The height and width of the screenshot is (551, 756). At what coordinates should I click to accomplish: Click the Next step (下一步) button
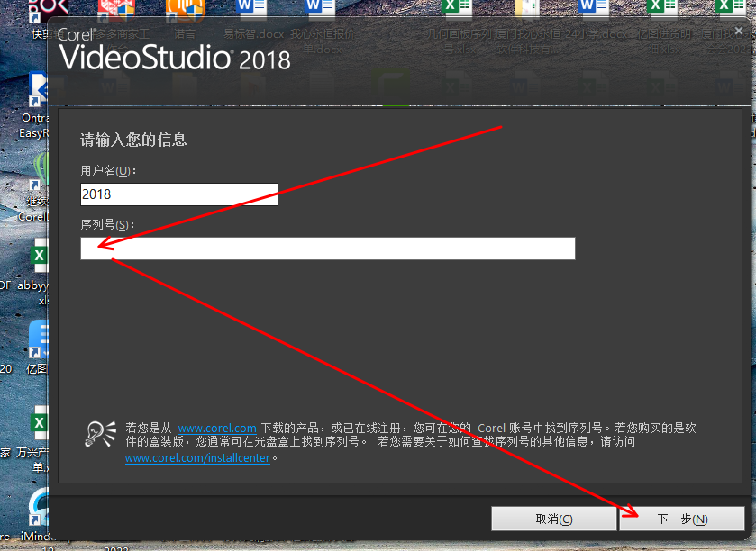(682, 519)
